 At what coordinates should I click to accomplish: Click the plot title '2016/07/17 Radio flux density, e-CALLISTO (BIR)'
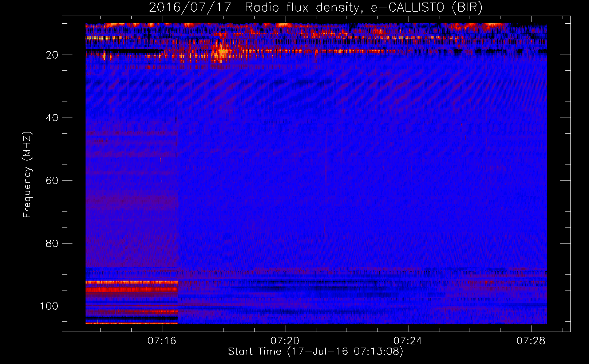(316, 7)
